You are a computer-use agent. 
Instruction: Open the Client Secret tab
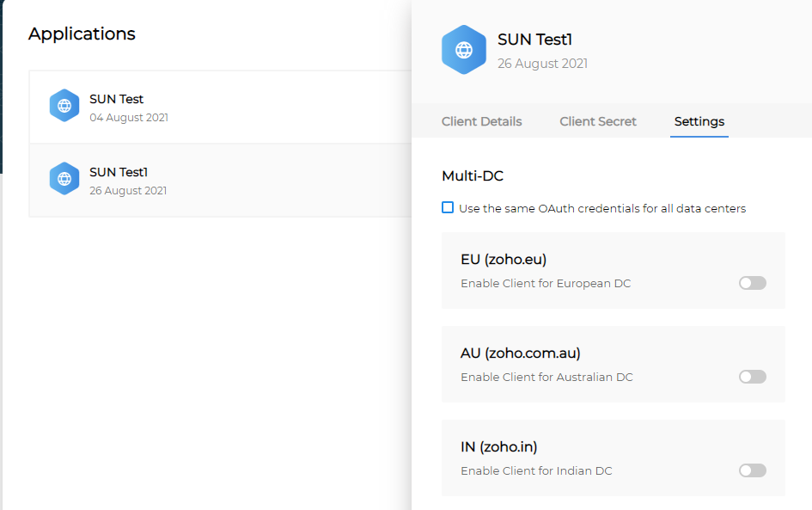coord(598,121)
